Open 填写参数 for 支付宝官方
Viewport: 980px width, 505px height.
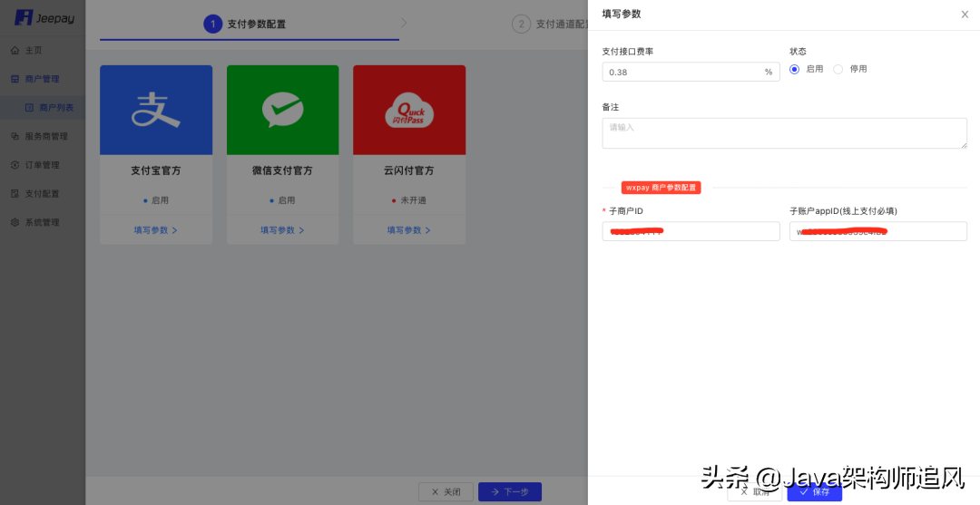(156, 229)
